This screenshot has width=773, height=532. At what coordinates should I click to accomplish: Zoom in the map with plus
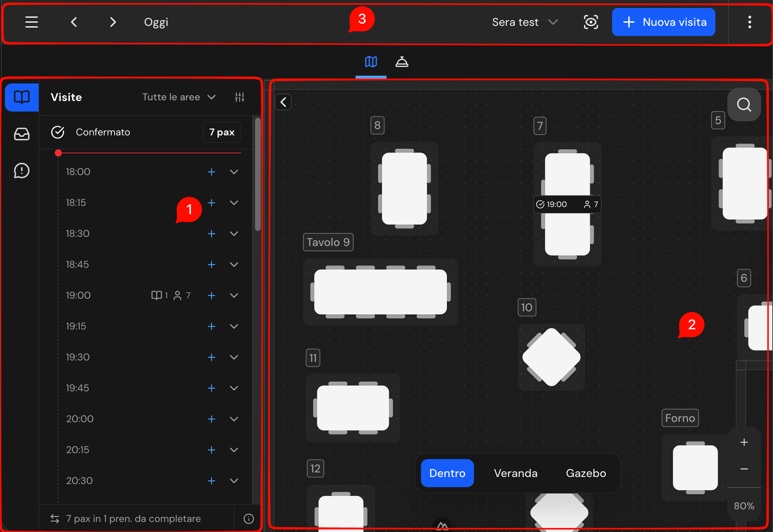(x=744, y=442)
